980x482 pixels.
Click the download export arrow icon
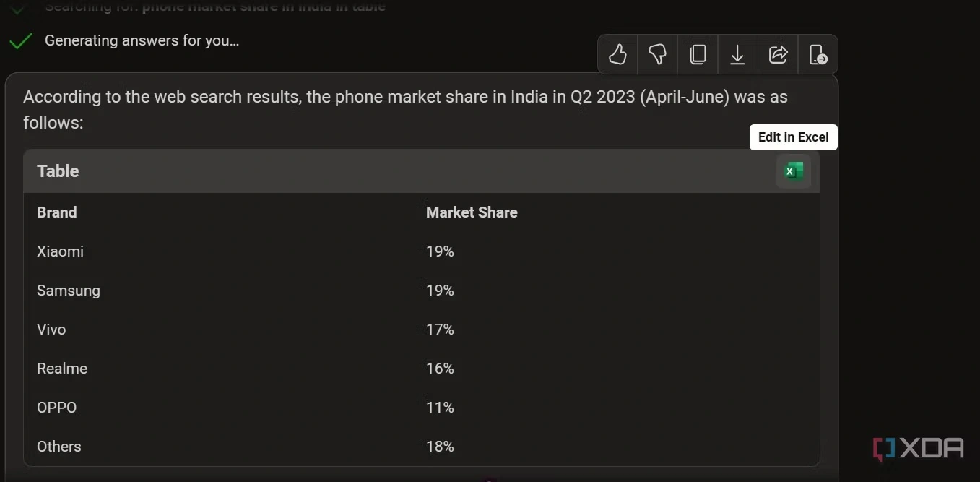tap(737, 54)
